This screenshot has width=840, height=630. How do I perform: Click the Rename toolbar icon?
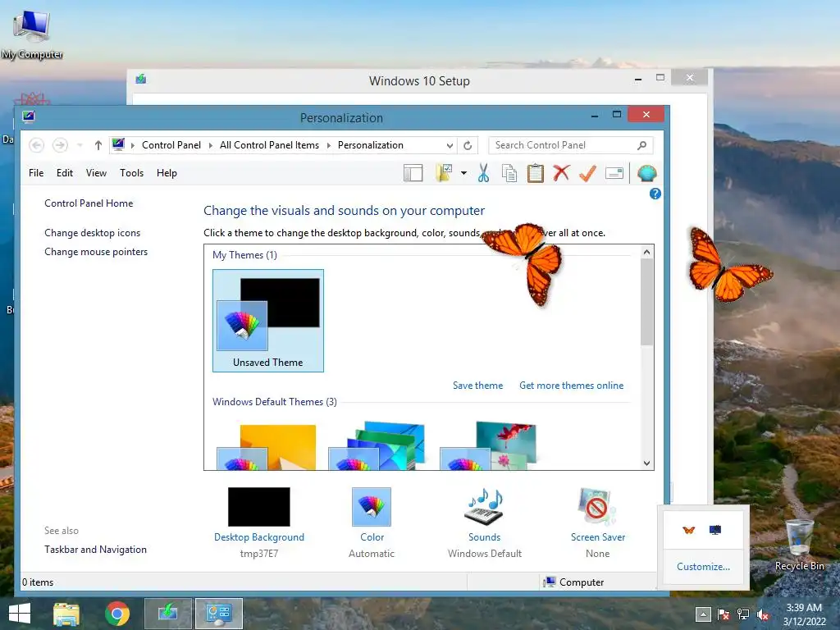614,173
